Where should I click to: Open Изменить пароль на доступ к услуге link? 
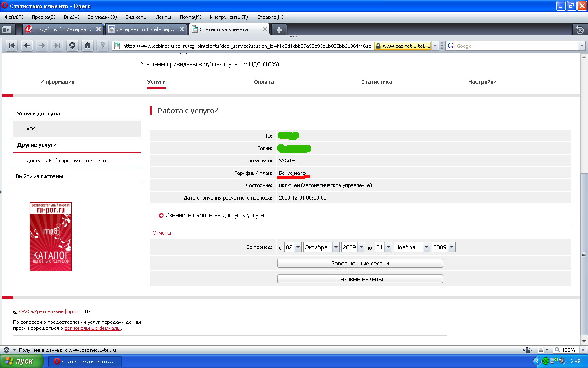pyautogui.click(x=215, y=215)
